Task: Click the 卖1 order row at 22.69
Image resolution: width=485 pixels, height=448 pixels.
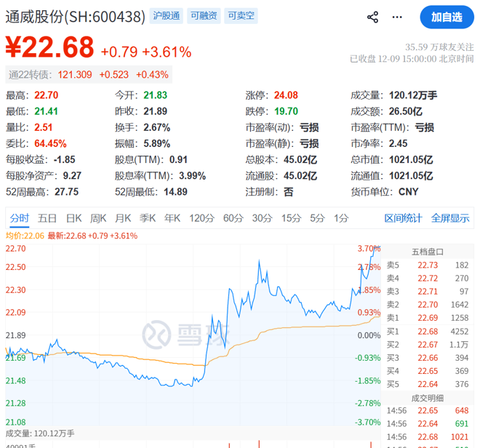Action: tap(428, 317)
